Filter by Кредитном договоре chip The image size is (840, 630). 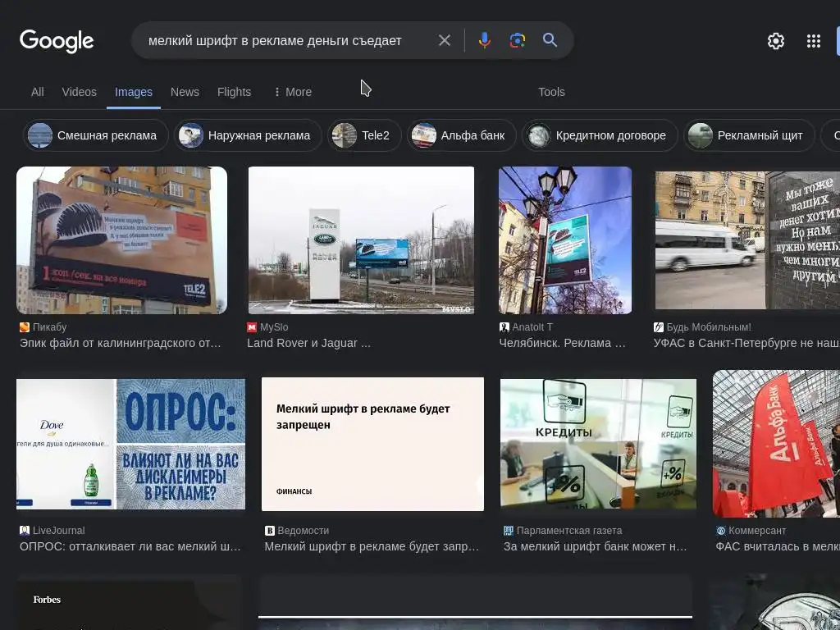click(600, 135)
